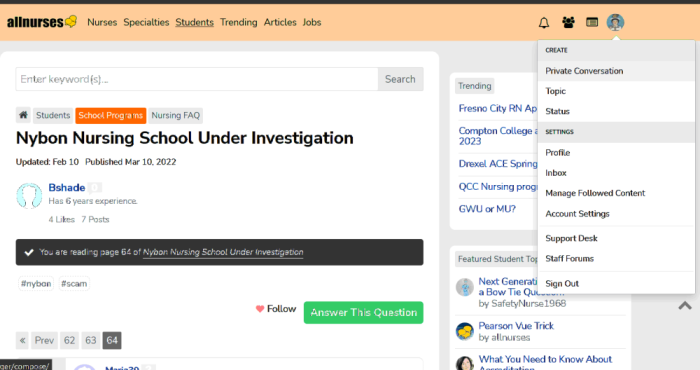Screen dimensions: 700x370
Task: Click the news feed icon in header
Action: click(x=592, y=22)
